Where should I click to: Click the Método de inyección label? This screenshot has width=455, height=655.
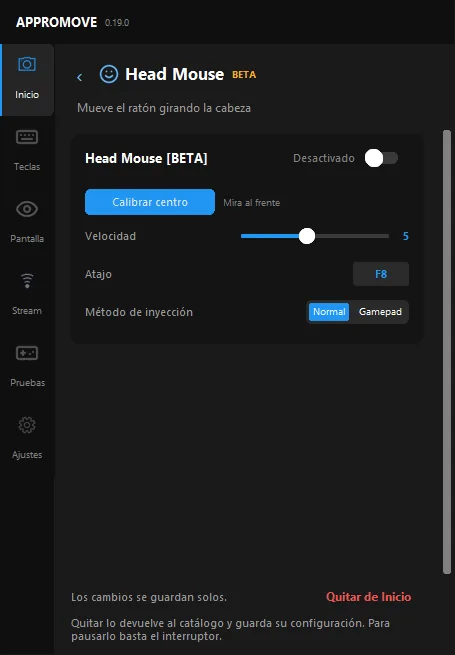(139, 312)
